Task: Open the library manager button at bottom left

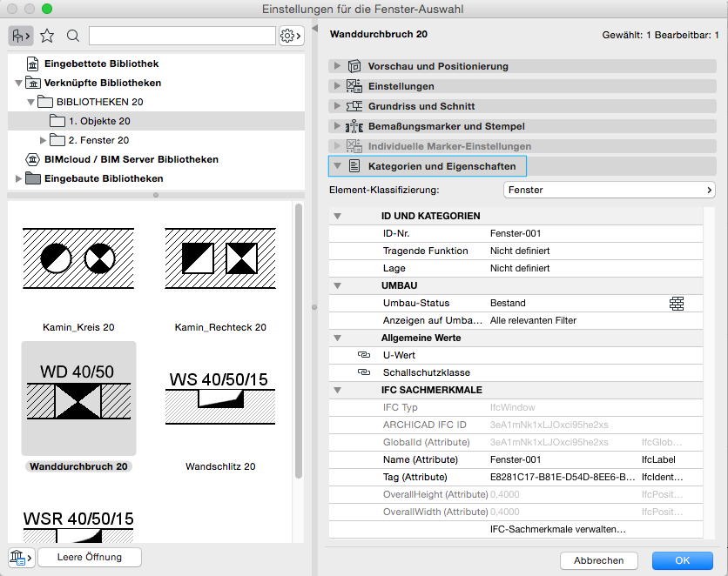Action: [x=22, y=557]
